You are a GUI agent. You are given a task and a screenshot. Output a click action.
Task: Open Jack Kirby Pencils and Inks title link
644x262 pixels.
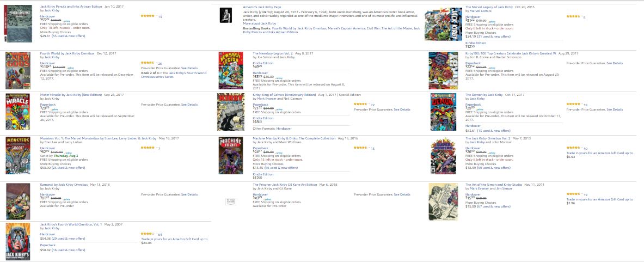71,7
